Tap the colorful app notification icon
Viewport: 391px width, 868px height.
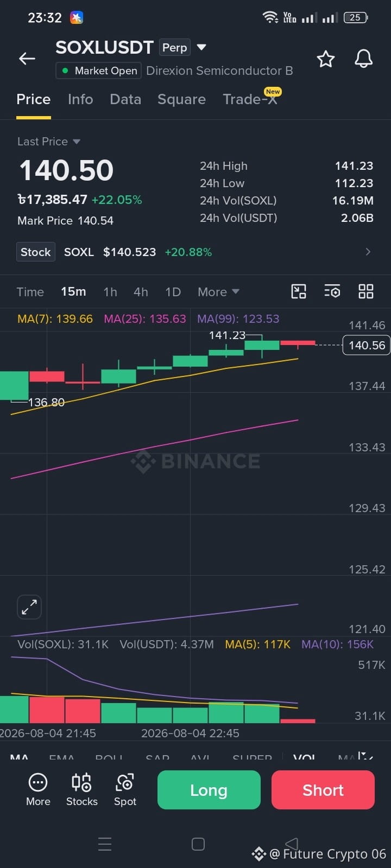coord(77,17)
